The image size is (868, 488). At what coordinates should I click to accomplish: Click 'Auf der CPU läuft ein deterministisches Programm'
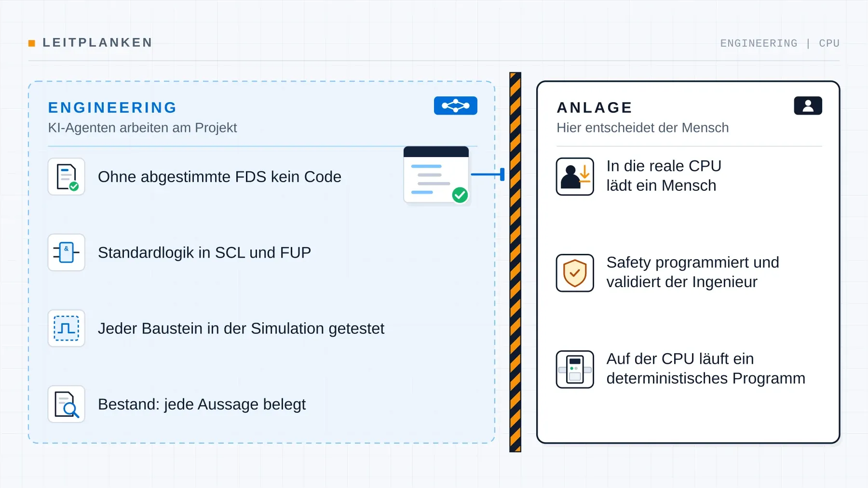pyautogui.click(x=705, y=369)
